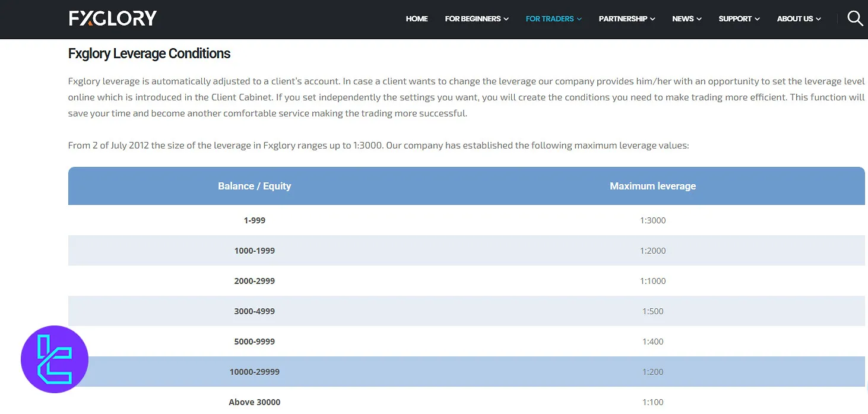Select the 5000-9999 balance cell

click(x=254, y=342)
